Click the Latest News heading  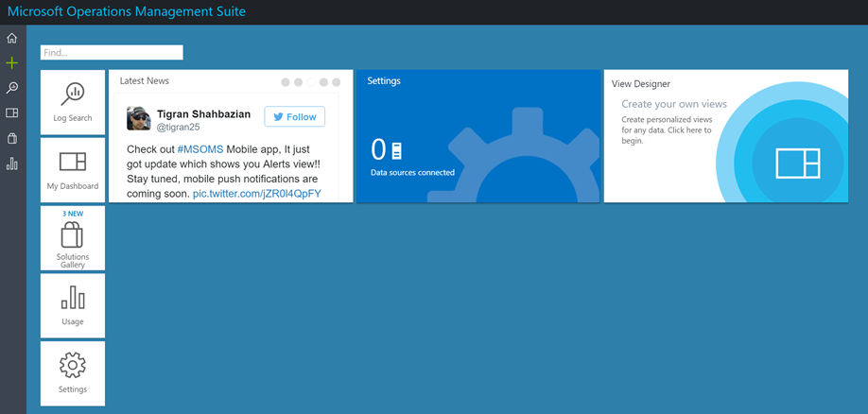tap(145, 80)
